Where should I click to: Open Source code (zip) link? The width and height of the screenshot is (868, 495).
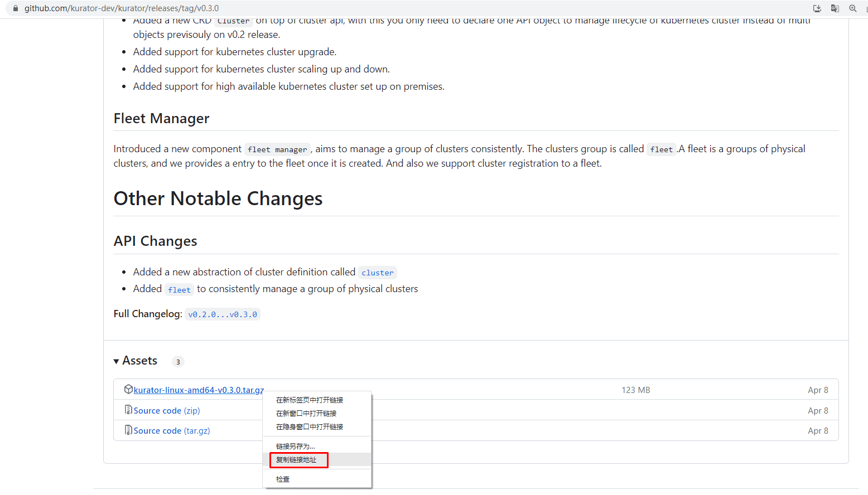(167, 411)
